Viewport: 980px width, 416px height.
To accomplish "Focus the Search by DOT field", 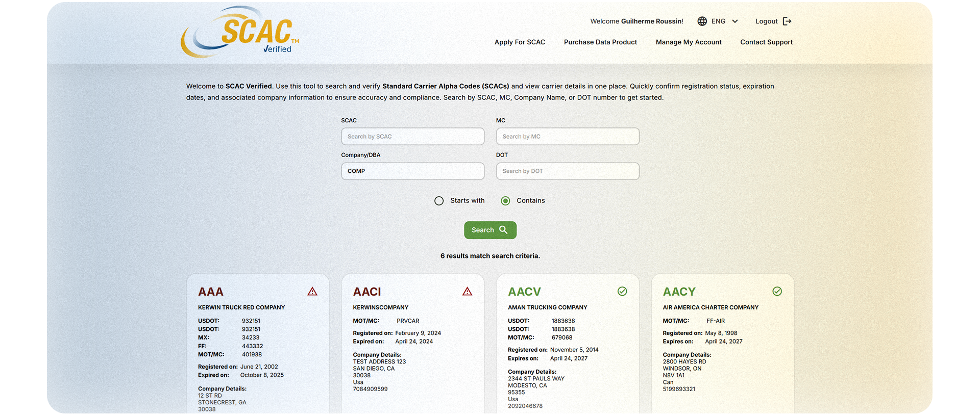I will click(x=568, y=171).
